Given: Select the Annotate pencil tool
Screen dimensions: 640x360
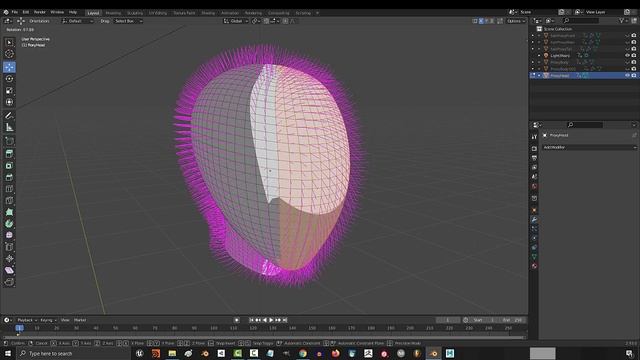Looking at the screenshot, I should 9,116.
